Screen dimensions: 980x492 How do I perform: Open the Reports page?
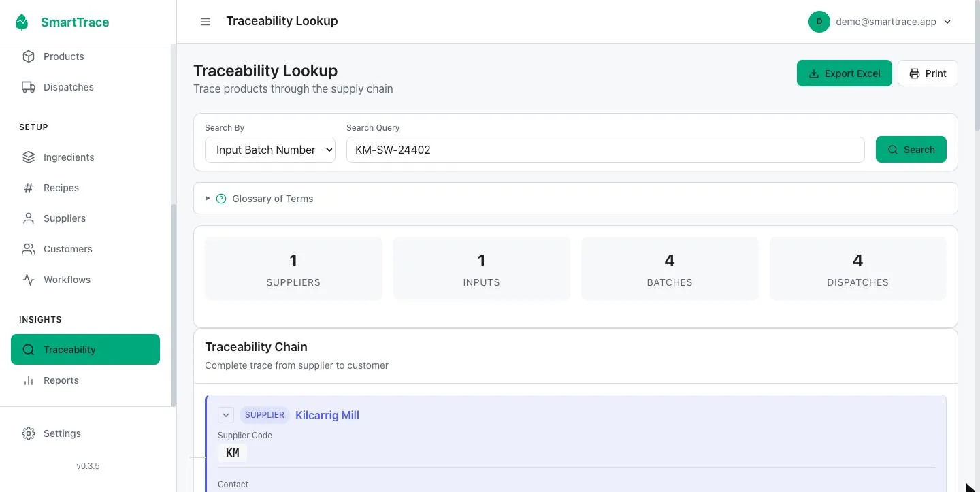click(x=86, y=380)
